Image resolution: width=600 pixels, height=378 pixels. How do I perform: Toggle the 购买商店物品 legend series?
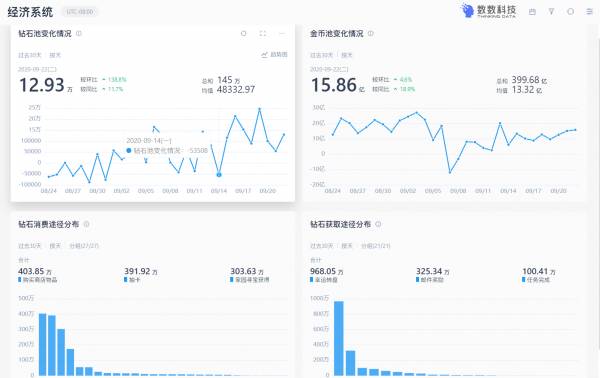(x=38, y=280)
